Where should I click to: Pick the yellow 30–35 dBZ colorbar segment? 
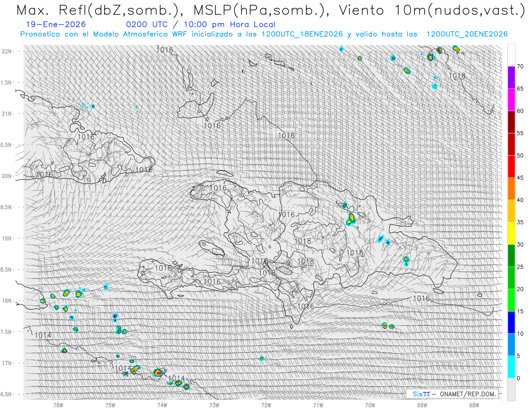click(511, 233)
